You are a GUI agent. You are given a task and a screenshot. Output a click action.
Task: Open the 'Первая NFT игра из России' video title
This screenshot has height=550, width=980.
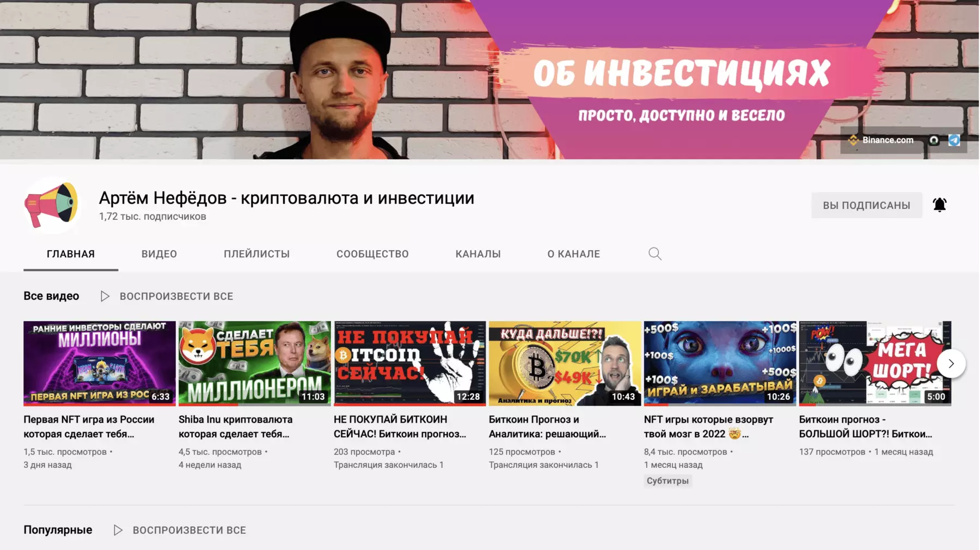click(89, 427)
